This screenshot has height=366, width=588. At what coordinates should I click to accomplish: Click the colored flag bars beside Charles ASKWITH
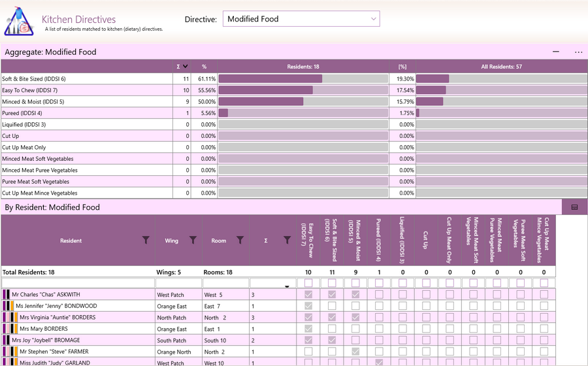[x=6, y=294]
